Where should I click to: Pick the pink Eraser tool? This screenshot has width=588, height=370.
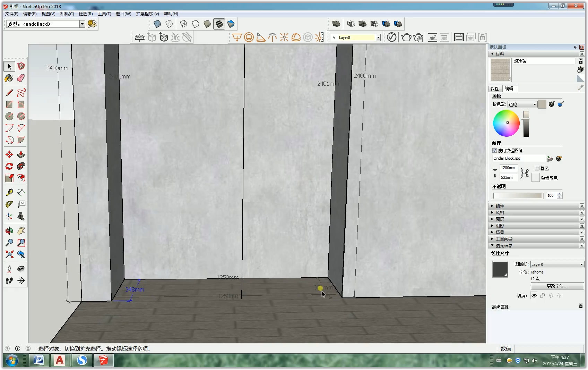tap(21, 78)
